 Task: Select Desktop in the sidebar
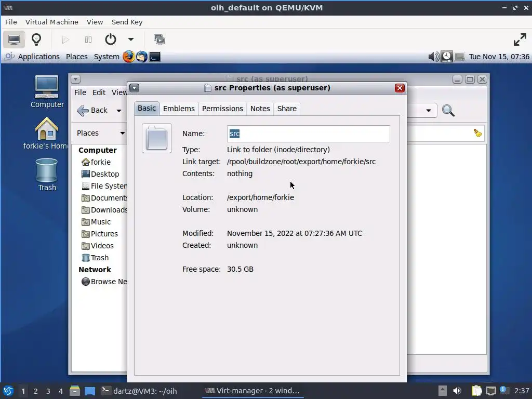104,174
